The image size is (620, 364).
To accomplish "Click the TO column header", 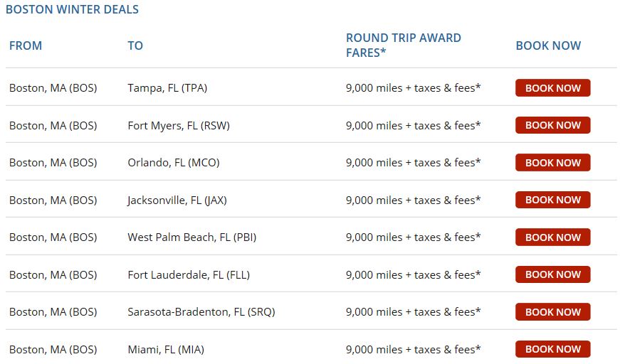I will coord(135,45).
